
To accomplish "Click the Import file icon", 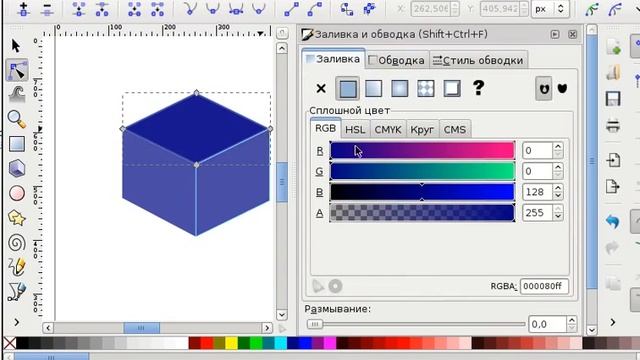I will (613, 160).
